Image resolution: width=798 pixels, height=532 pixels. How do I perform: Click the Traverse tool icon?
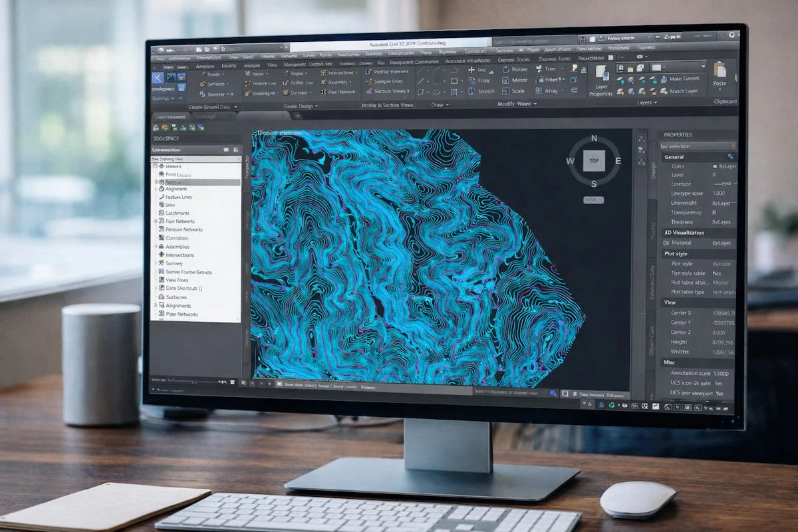click(202, 94)
